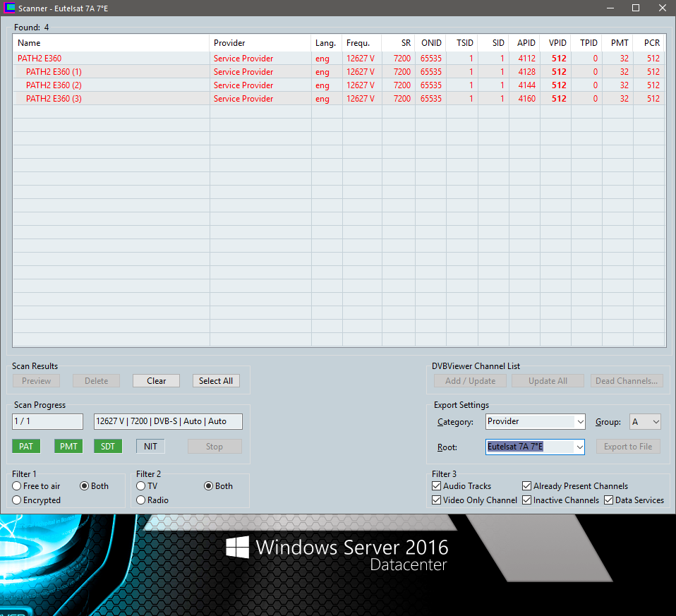Click the Select All button

pyautogui.click(x=216, y=381)
